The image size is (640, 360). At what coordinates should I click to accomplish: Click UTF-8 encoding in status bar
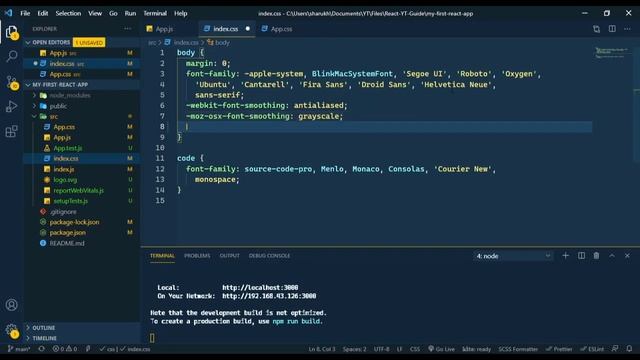click(382, 349)
